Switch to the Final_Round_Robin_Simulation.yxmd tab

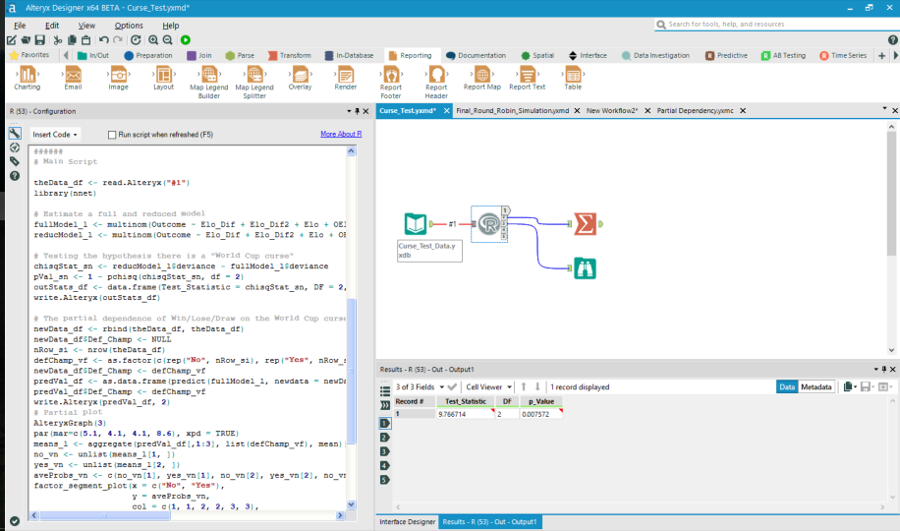tap(512, 110)
